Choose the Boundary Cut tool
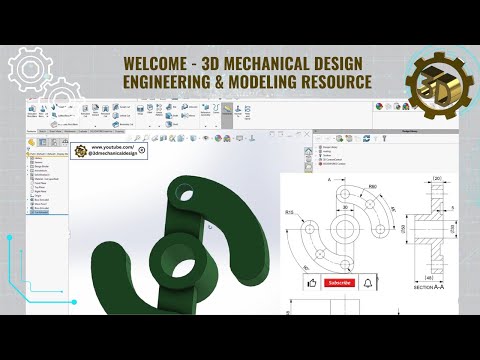480x360 pixels. pyautogui.click(x=123, y=124)
